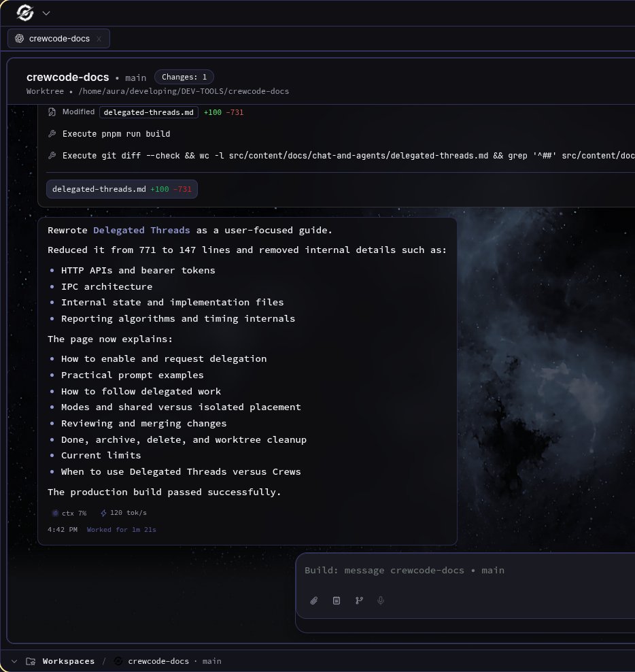The image size is (635, 672).
Task: Click the microphone voice input icon
Action: coord(381,601)
